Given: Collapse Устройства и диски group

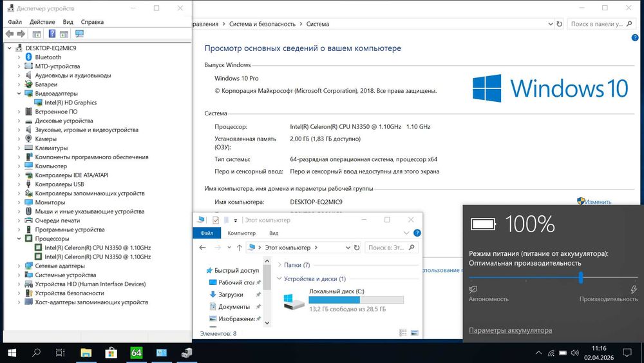Looking at the screenshot, I should [279, 279].
